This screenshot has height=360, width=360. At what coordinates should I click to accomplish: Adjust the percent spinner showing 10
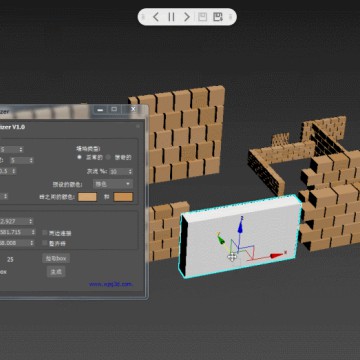(x=130, y=172)
